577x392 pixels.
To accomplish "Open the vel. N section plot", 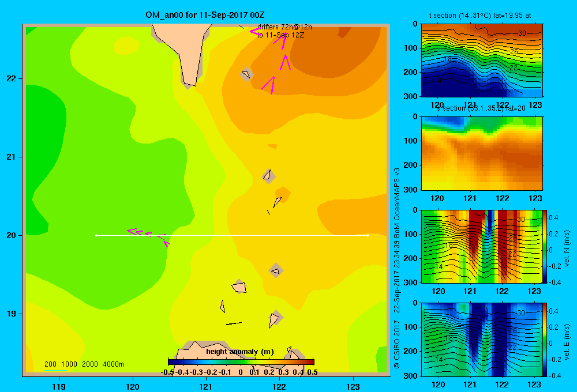I will tap(482, 246).
